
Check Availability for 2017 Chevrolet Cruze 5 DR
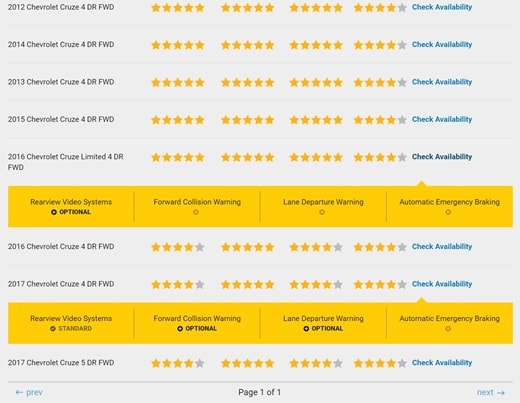(442, 363)
